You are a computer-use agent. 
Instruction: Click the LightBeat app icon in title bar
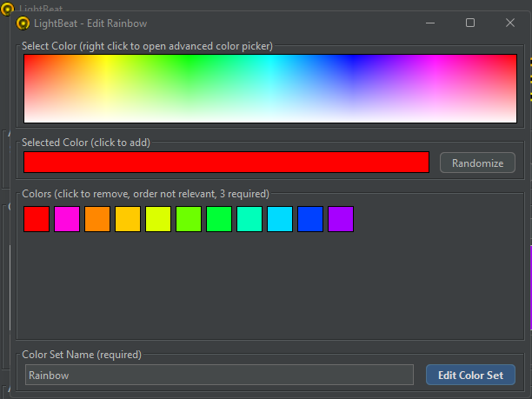tap(23, 23)
